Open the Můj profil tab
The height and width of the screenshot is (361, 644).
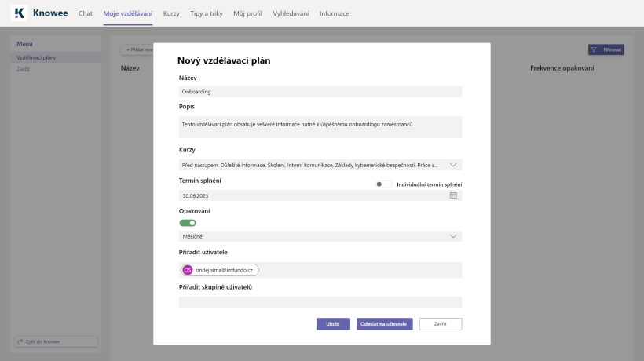(247, 13)
